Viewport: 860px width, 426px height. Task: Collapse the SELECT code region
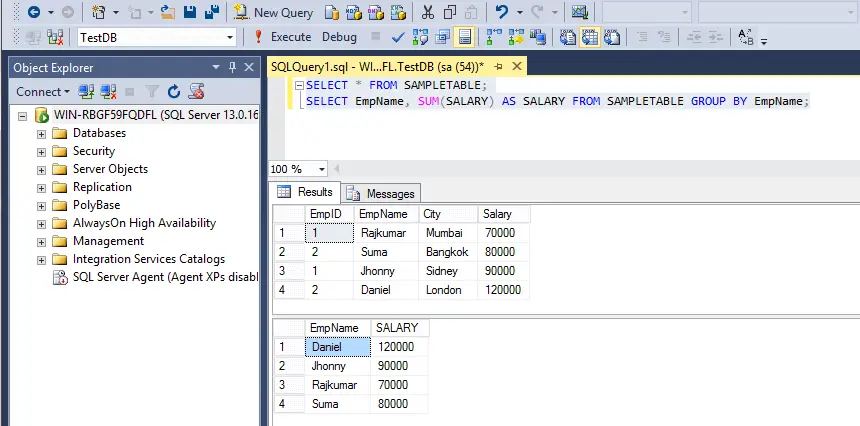pyautogui.click(x=299, y=85)
